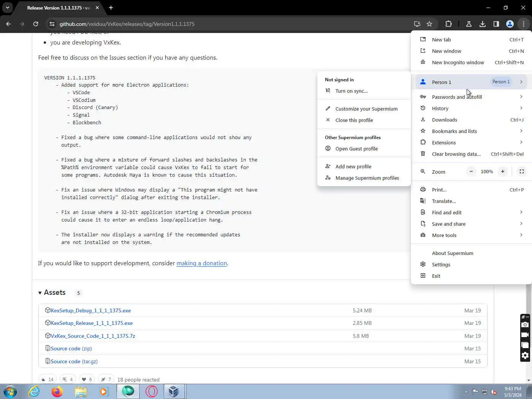Launch Firefox from the taskbar
The image size is (532, 399).
click(x=57, y=391)
